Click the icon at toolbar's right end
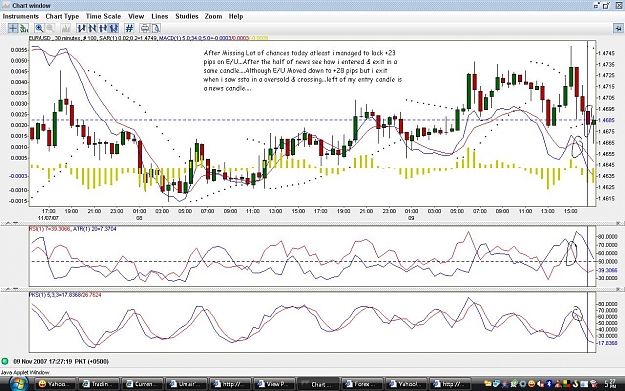The width and height of the screenshot is (625, 391). [618, 28]
